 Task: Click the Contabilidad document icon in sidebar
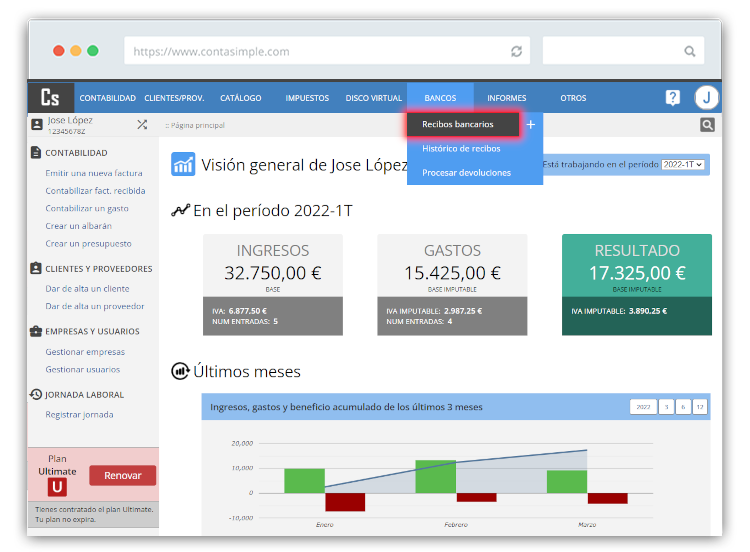tap(36, 153)
